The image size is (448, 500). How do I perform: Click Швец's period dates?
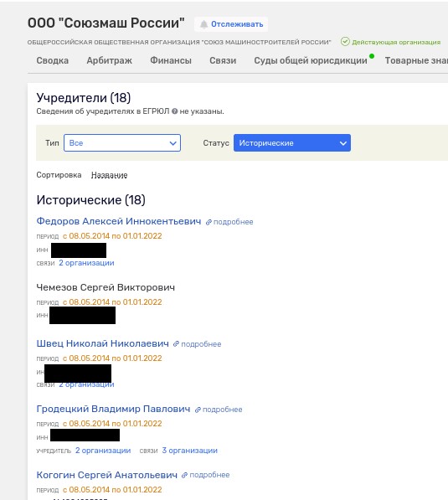coord(112,358)
